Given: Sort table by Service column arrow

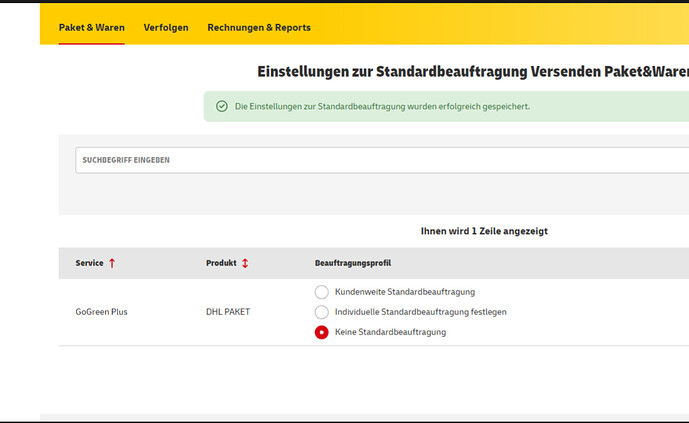Looking at the screenshot, I should click(112, 263).
